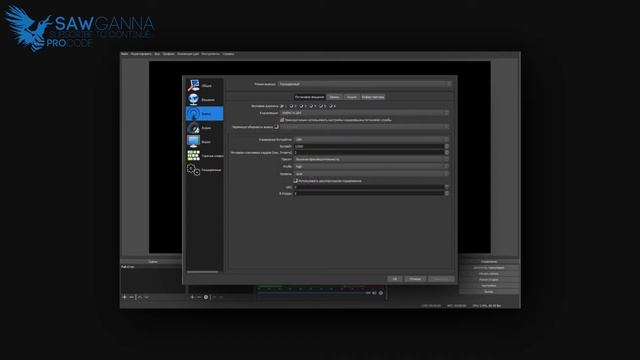The image size is (640, 360).
Task: Open the Help menu in OBS
Action: [x=229, y=54]
